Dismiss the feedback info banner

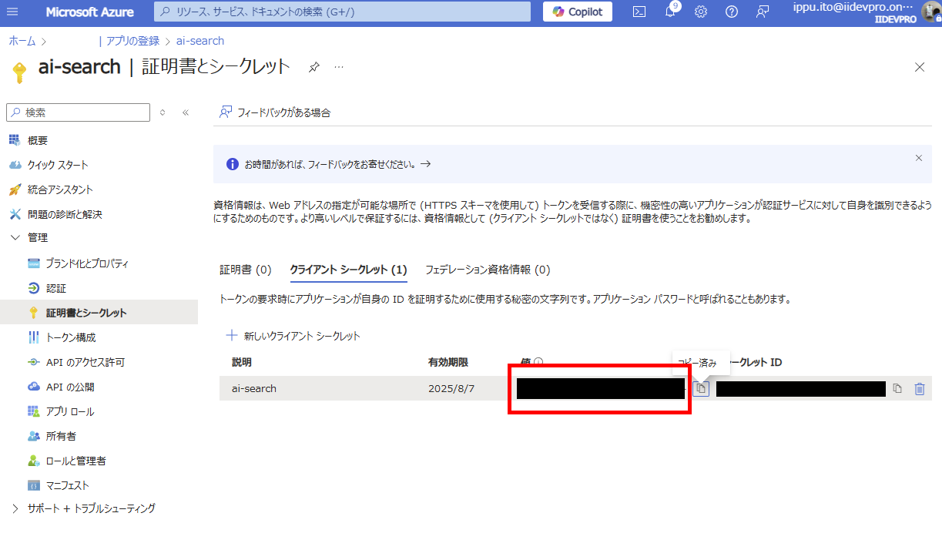(918, 158)
